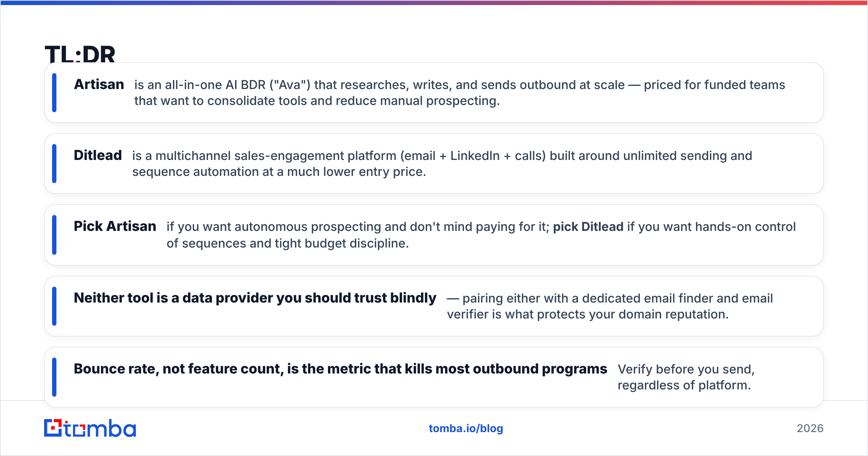Select the Ditlead summary card
Viewport: 868px width, 456px height.
pyautogui.click(x=434, y=164)
